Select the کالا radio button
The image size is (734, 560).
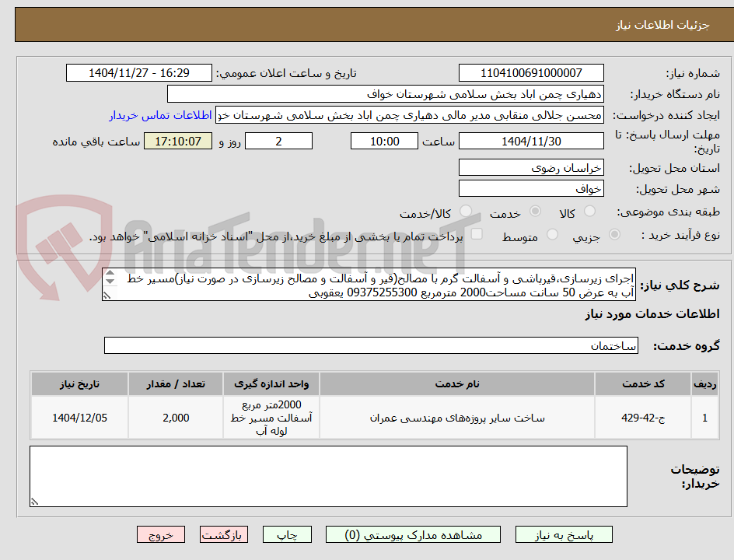[590, 212]
